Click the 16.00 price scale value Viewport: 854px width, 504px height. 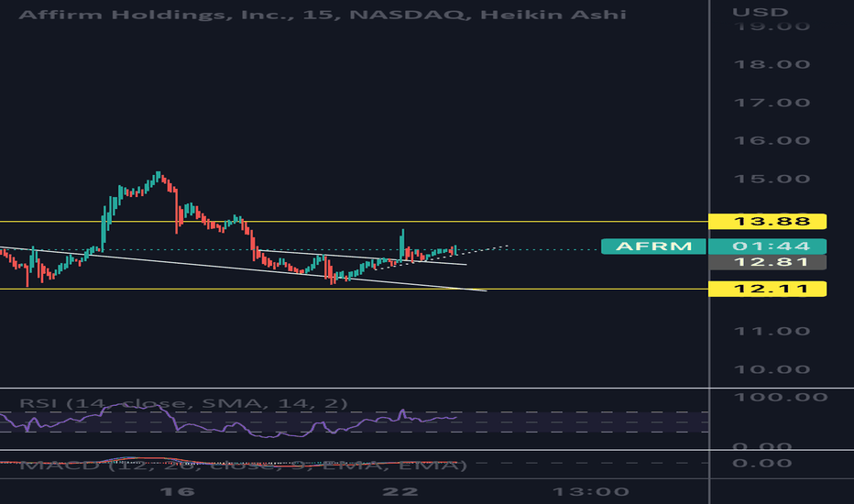coord(772,140)
